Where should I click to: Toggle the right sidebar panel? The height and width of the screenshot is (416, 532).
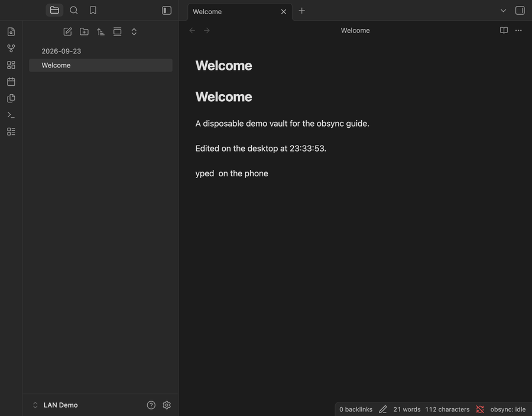520,11
